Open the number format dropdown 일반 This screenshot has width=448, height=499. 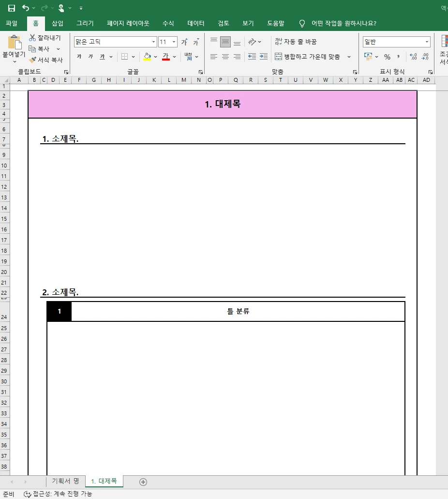tap(427, 42)
